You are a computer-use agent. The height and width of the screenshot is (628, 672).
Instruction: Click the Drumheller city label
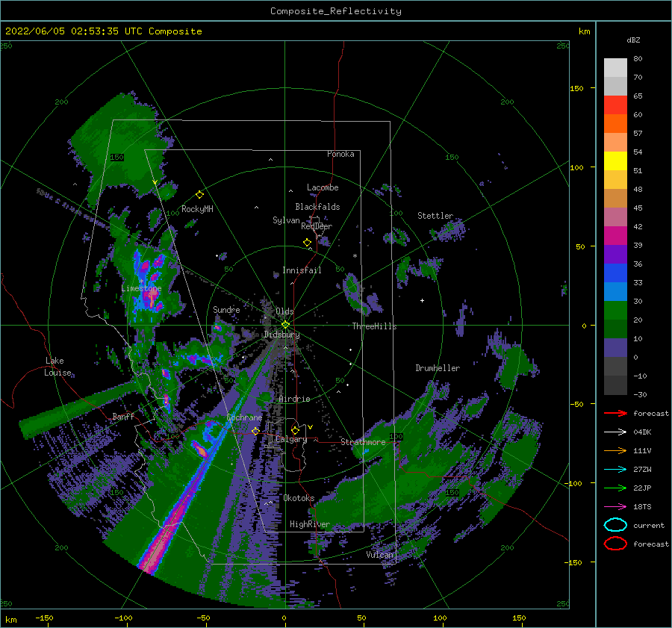click(x=438, y=368)
